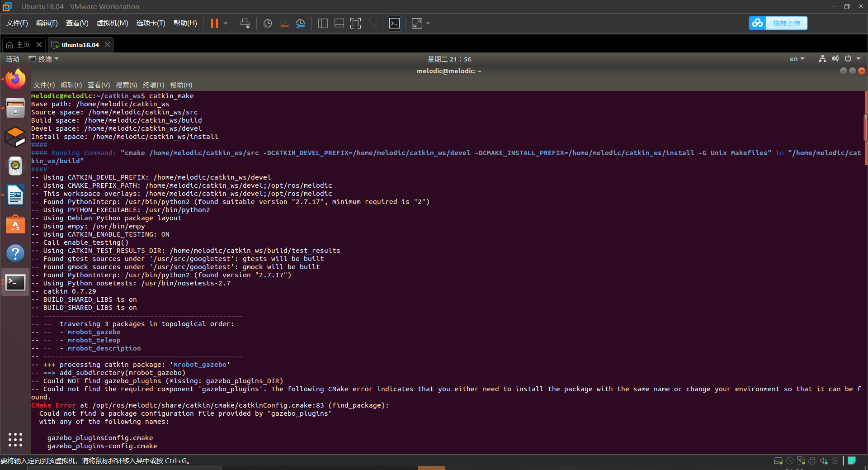Enter full screen mode for the VM
The width and height of the screenshot is (868, 470).
356,24
